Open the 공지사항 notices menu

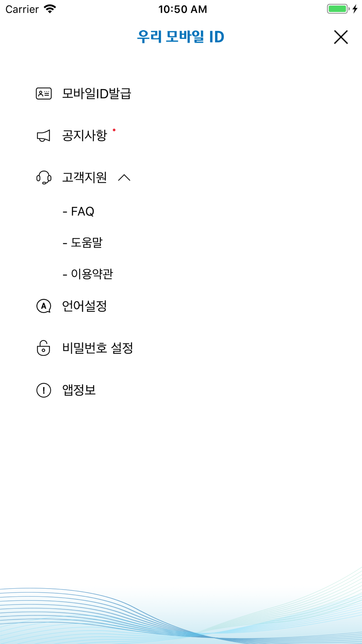click(x=84, y=136)
